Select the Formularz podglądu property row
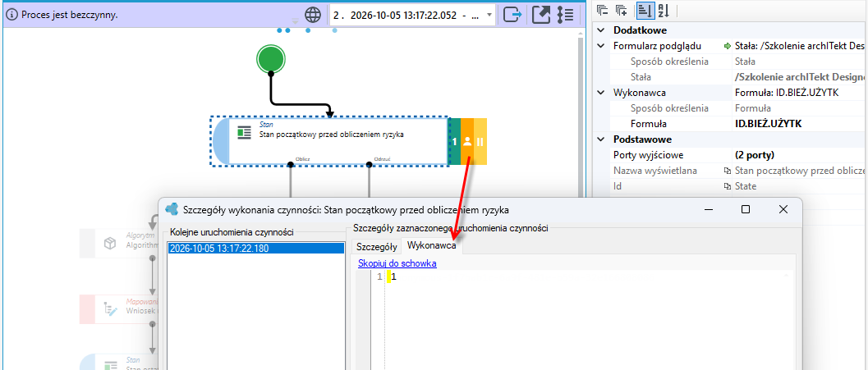The width and height of the screenshot is (868, 370). click(x=739, y=46)
